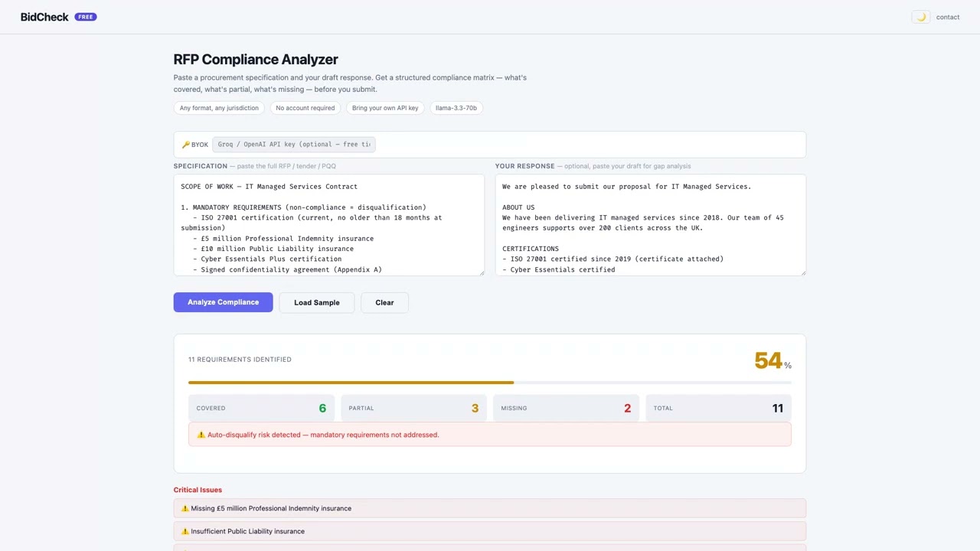Click Analyze Compliance button
Image resolution: width=980 pixels, height=551 pixels.
click(223, 302)
